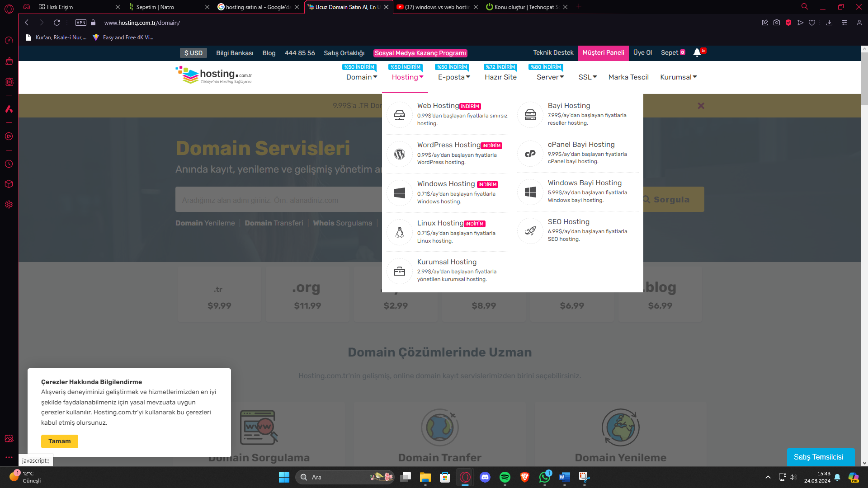Close the yellow promo banner
868x488 pixels.
click(x=701, y=106)
